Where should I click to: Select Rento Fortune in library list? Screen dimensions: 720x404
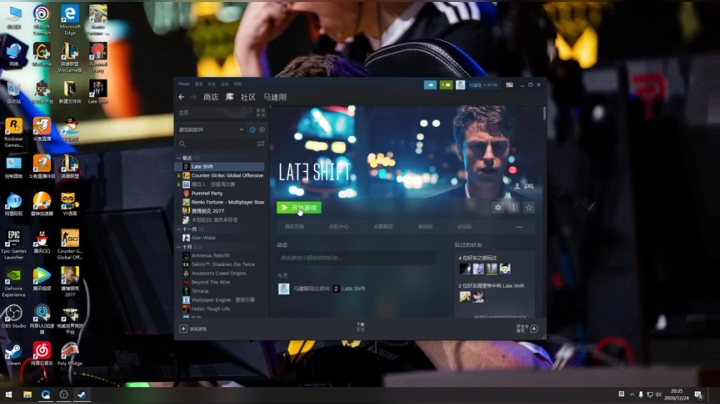[x=221, y=202]
